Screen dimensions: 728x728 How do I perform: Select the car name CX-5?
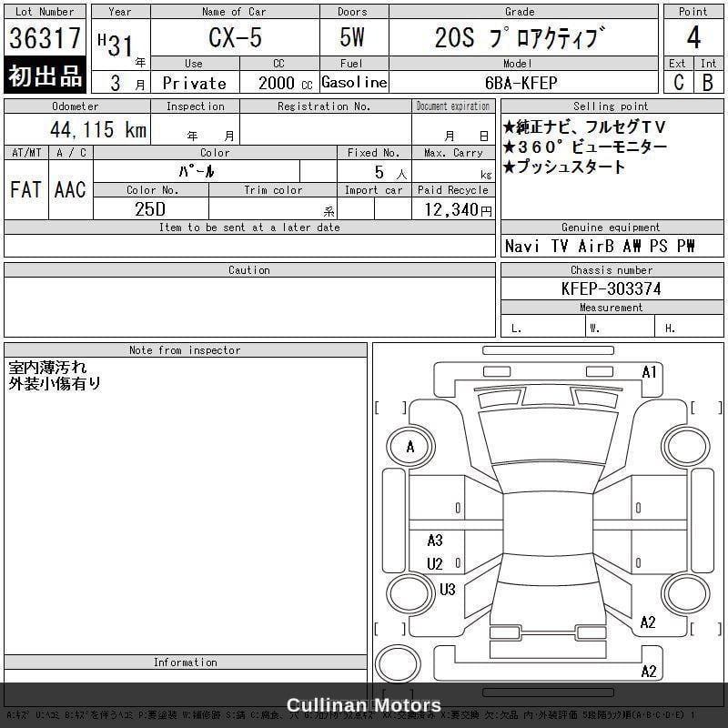(235, 37)
